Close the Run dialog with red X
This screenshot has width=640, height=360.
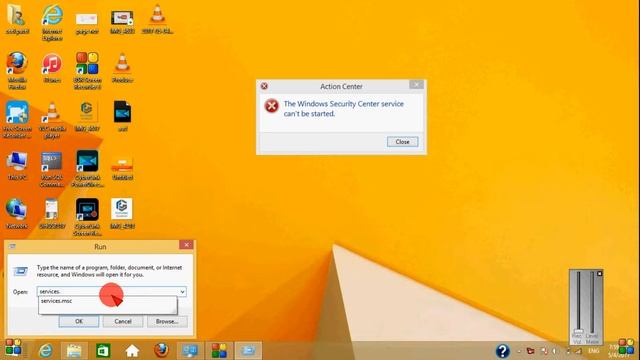point(186,244)
